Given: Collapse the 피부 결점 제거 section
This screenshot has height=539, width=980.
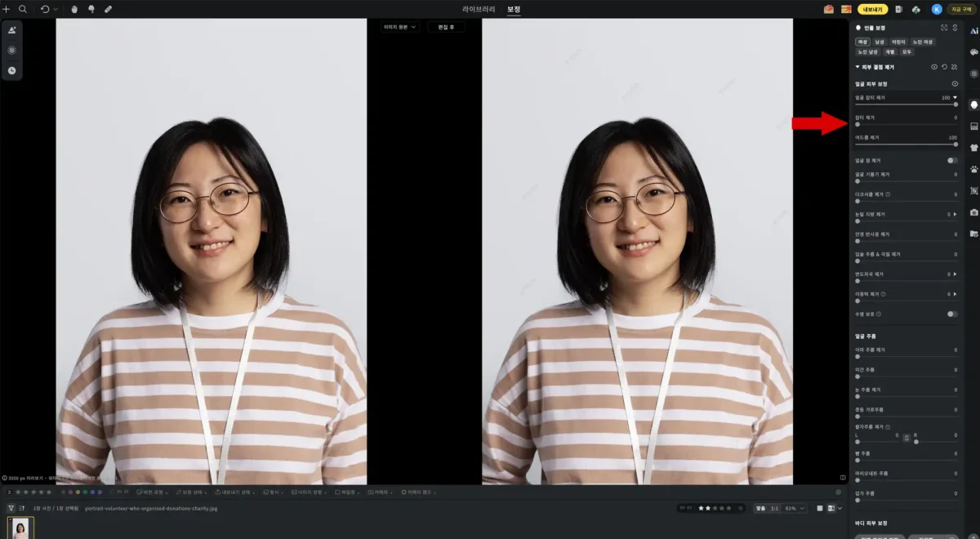Looking at the screenshot, I should tap(857, 67).
